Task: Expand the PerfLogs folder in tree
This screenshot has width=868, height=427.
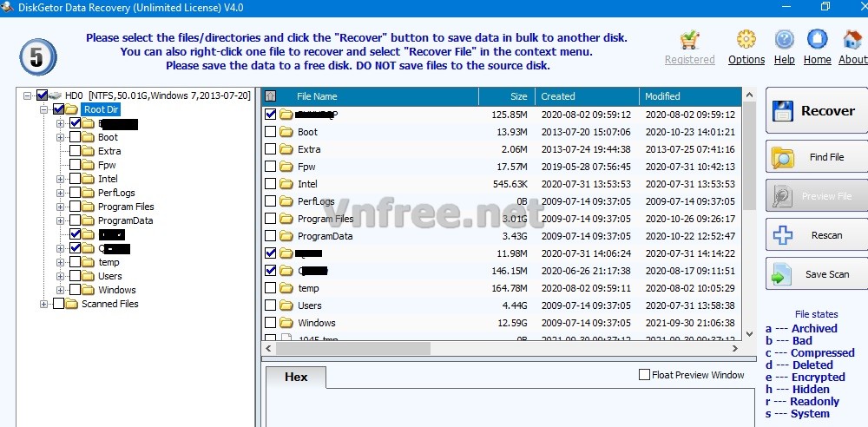Action: (x=61, y=193)
